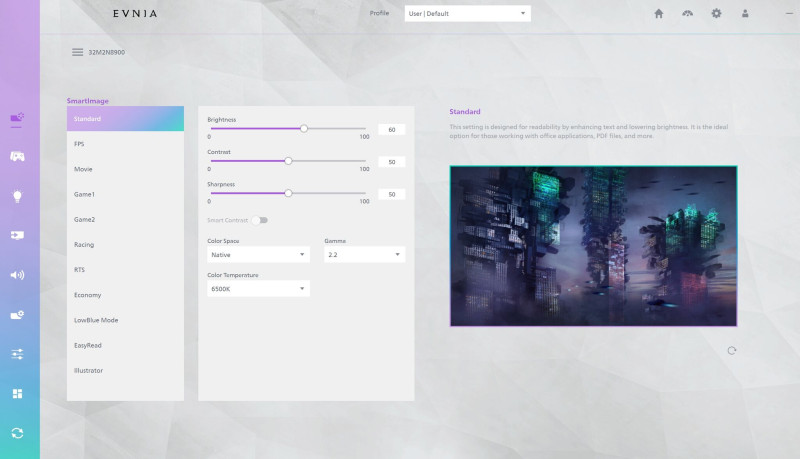
Task: Minimize the Evnia window
Action: tap(789, 14)
